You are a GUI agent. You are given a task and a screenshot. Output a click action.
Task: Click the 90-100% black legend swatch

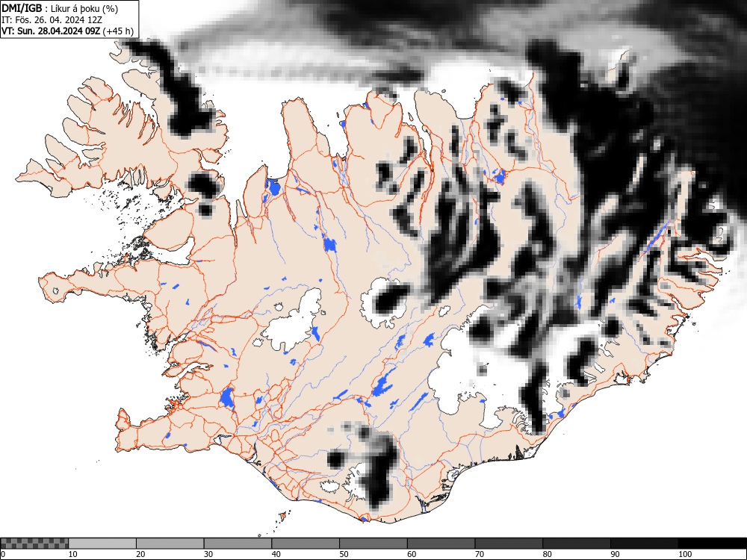[644, 544]
